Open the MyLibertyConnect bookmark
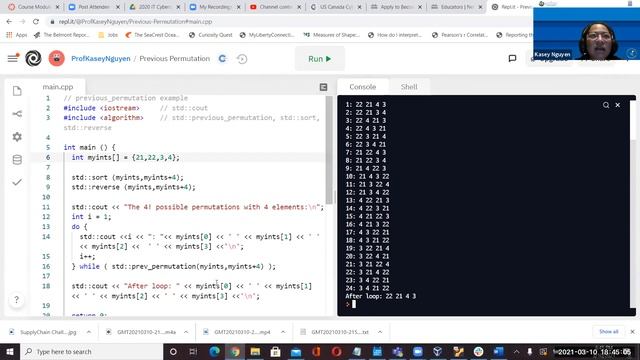This screenshot has height=360, width=640. click(x=267, y=35)
